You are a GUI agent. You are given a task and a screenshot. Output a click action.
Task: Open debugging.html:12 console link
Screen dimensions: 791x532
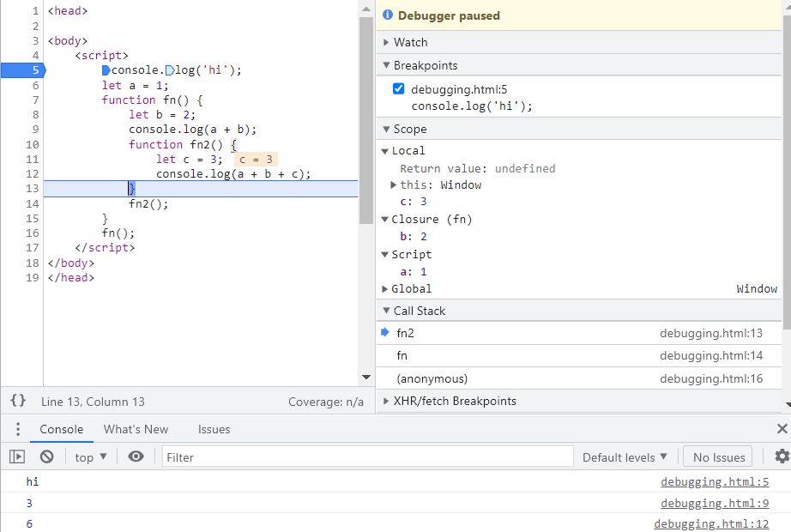click(711, 524)
